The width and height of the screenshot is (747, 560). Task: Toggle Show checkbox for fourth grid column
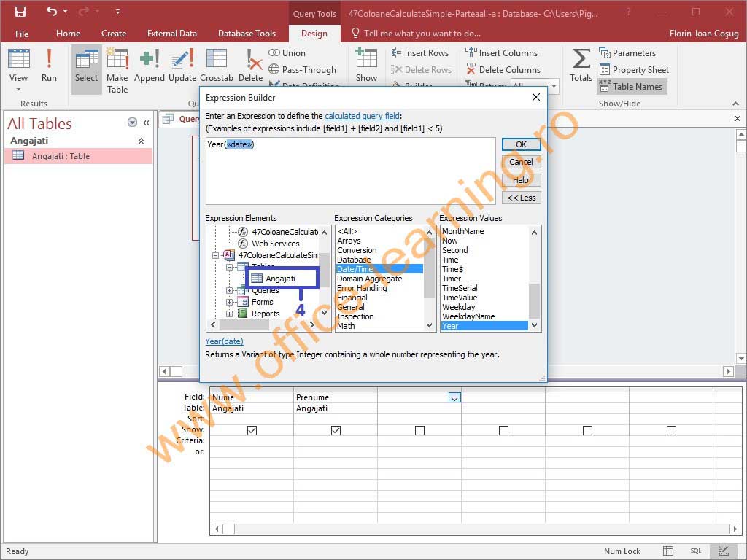click(503, 430)
